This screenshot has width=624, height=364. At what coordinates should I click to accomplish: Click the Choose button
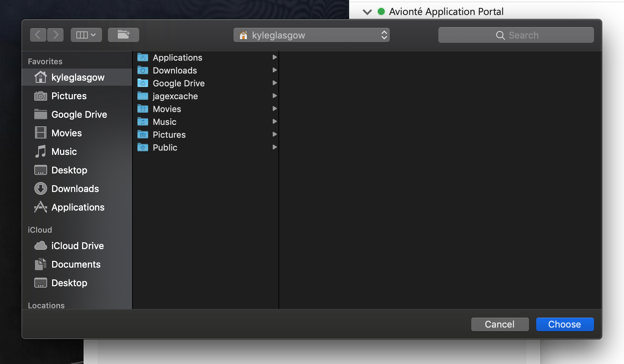[x=565, y=324]
